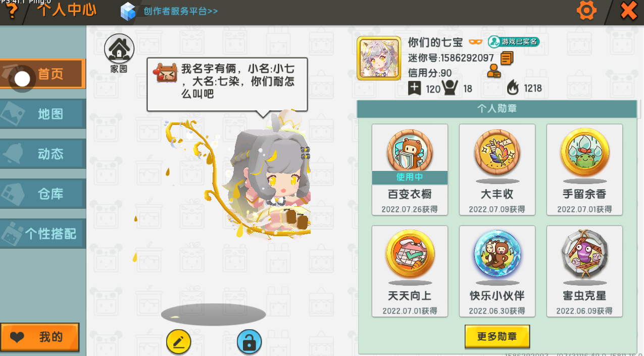This screenshot has height=356, width=644.
Task: Open the 仓库 tab
Action: coord(42,194)
